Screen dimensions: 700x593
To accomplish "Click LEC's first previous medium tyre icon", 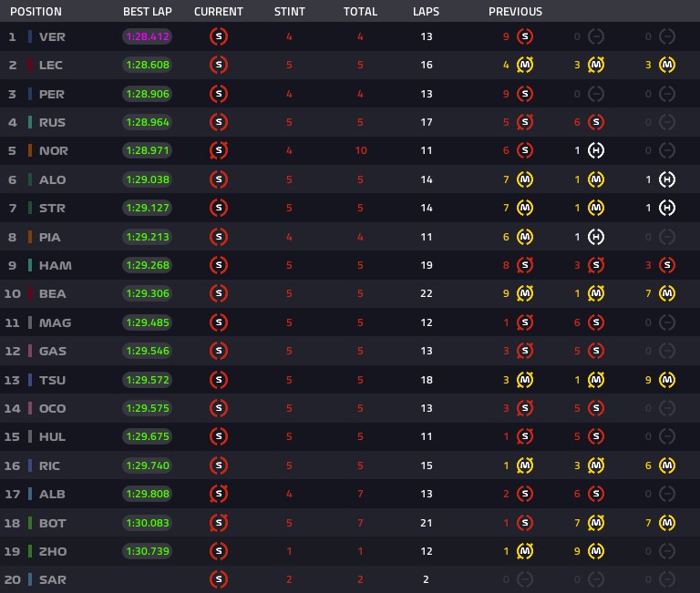I will [525, 66].
